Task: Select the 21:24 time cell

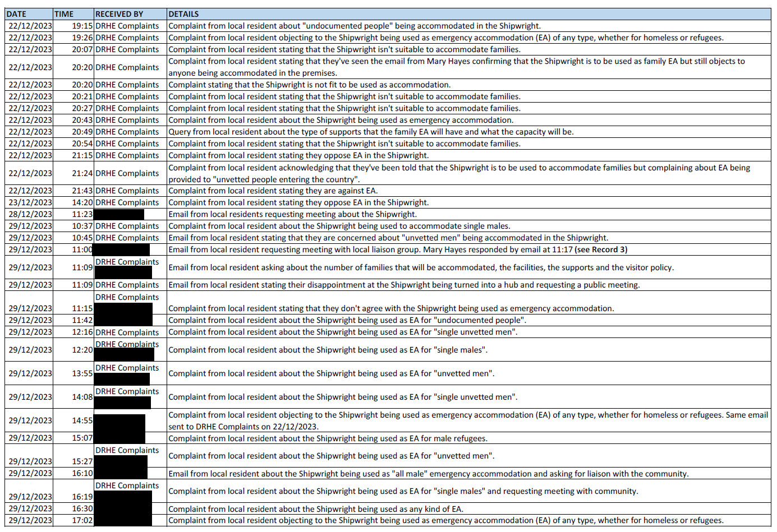Action: 73,173
